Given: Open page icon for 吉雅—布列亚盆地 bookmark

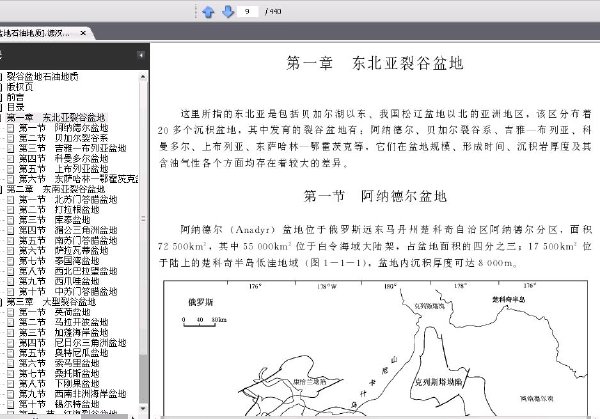Looking at the screenshot, I should 11,148.
